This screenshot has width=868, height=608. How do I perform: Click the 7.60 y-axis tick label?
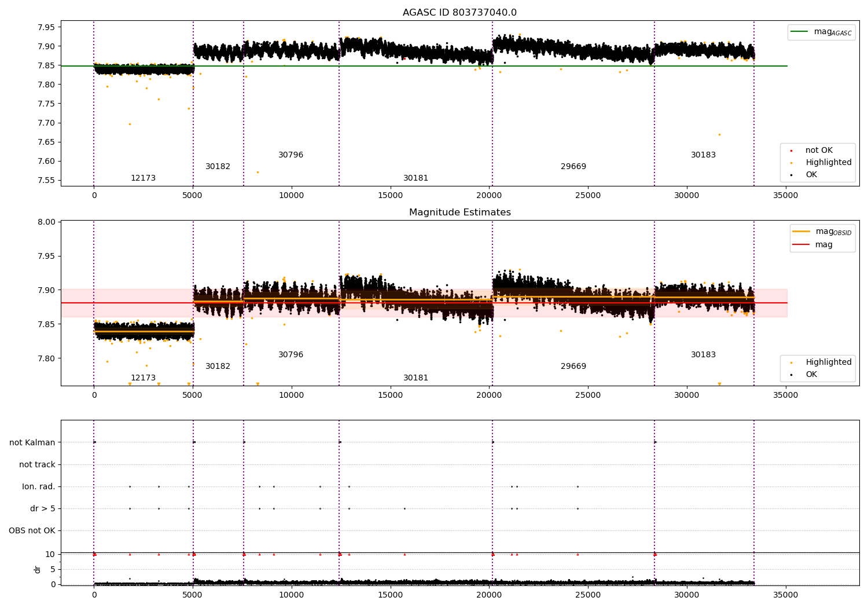tap(46, 162)
